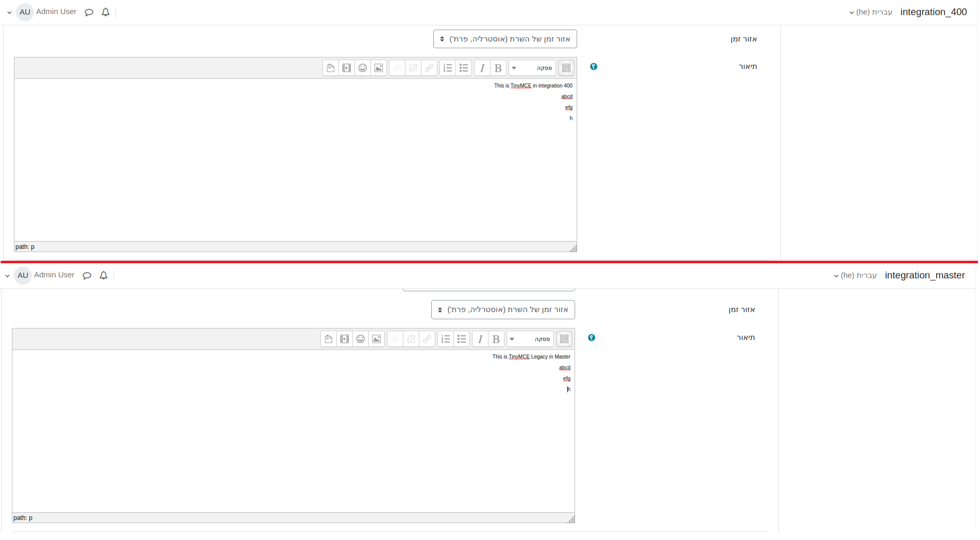980x540 pixels.
Task: Show help for תיאור in integration_master
Action: [592, 338]
